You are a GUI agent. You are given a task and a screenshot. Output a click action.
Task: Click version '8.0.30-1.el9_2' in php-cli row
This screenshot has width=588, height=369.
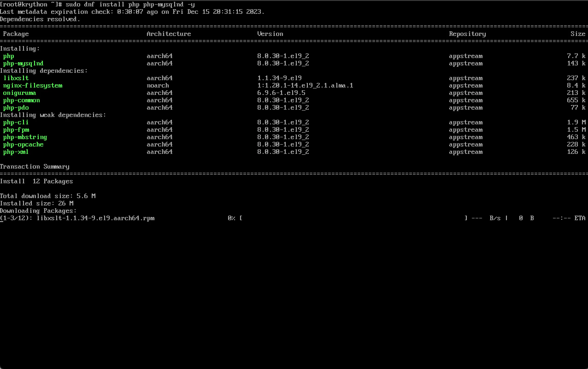tap(283, 122)
